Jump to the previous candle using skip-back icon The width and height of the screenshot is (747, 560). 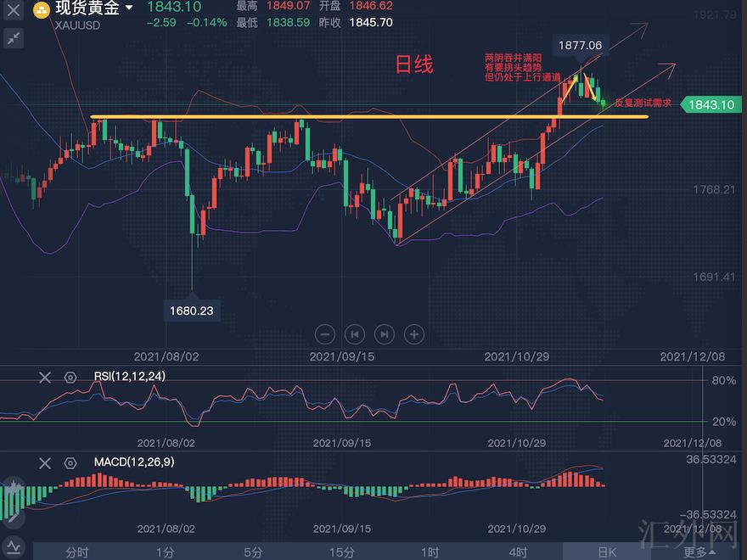coord(355,334)
